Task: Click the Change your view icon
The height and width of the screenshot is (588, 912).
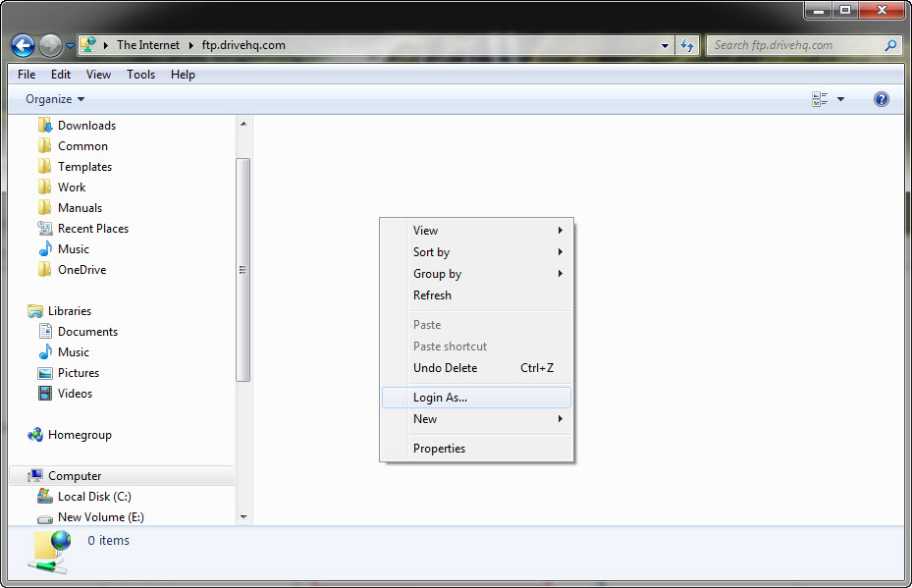Action: coord(820,99)
